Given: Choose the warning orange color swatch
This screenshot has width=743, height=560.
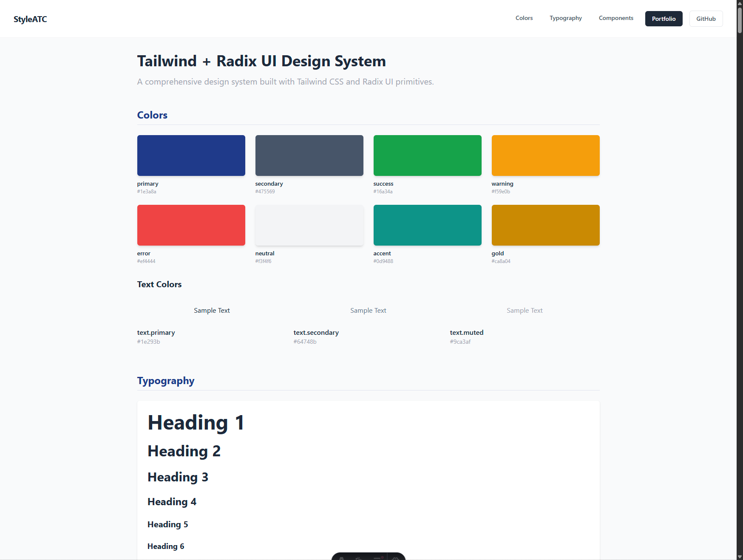Looking at the screenshot, I should (x=545, y=156).
